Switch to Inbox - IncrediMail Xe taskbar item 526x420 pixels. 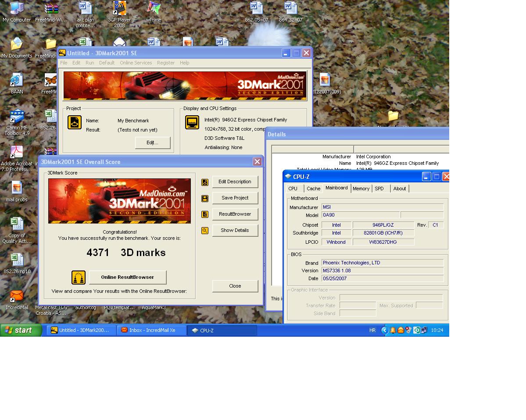[152, 330]
